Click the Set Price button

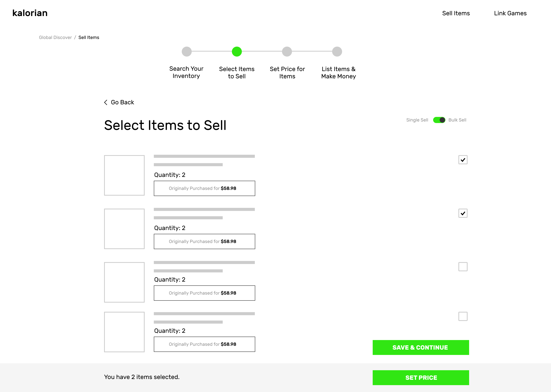coord(421,377)
